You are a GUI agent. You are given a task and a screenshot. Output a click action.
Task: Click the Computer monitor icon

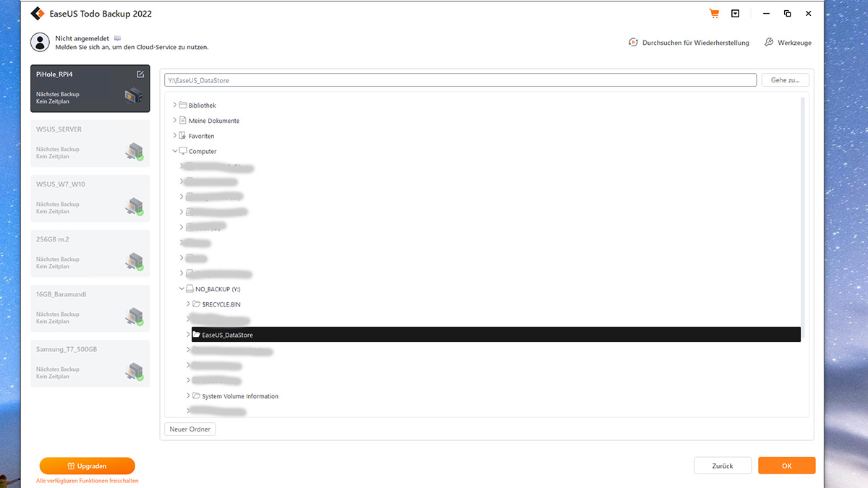click(x=183, y=151)
